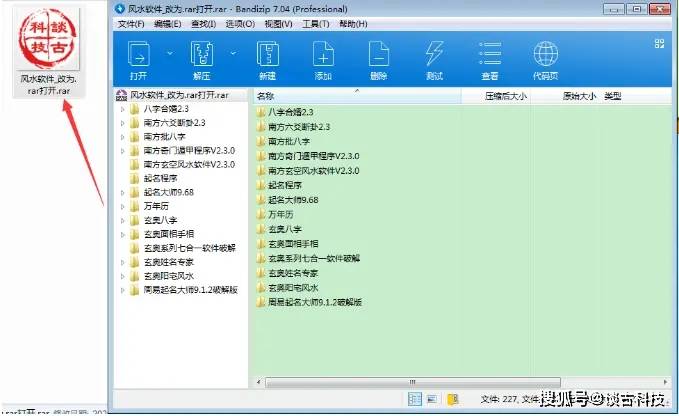
Task: Open the 帮助(H) menu
Action: point(353,24)
